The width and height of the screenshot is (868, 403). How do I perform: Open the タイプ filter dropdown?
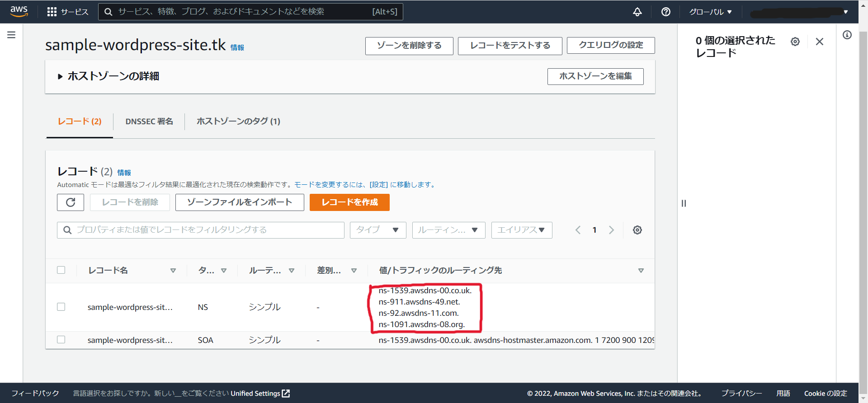pos(378,230)
